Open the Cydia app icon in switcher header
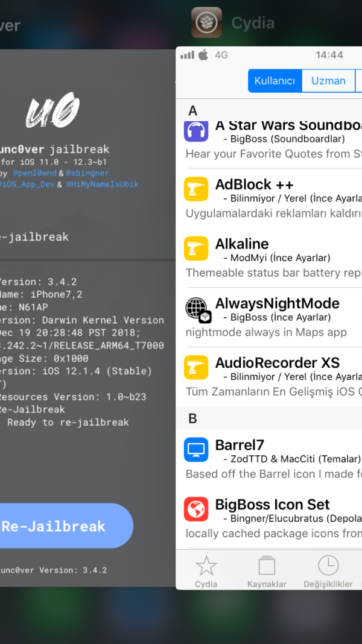This screenshot has width=362, height=644. tap(206, 23)
